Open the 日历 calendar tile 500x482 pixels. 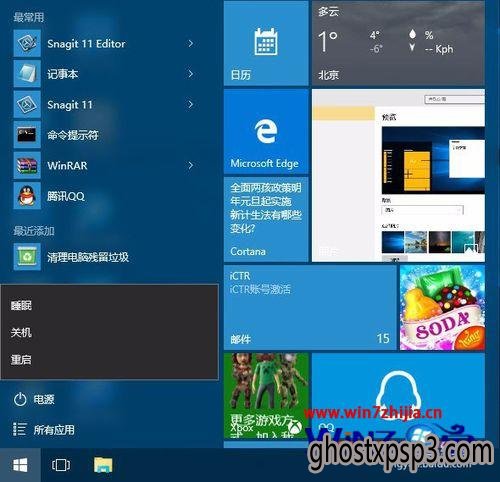(266, 43)
